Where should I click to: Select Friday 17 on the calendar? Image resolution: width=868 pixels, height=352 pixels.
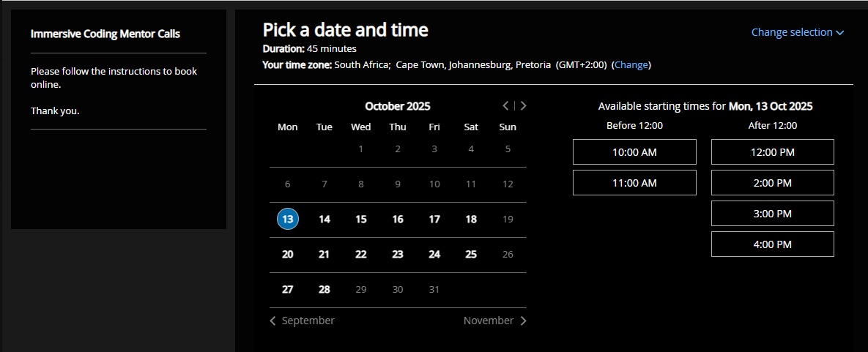(434, 219)
